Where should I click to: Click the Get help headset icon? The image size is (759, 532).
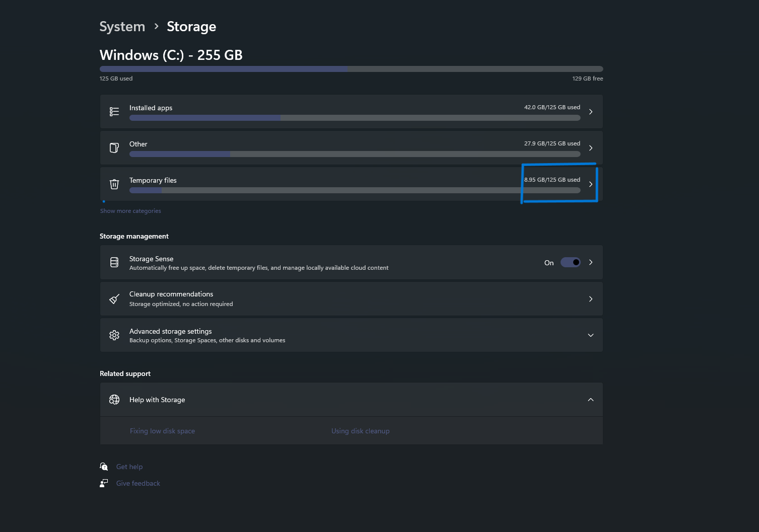tap(104, 467)
